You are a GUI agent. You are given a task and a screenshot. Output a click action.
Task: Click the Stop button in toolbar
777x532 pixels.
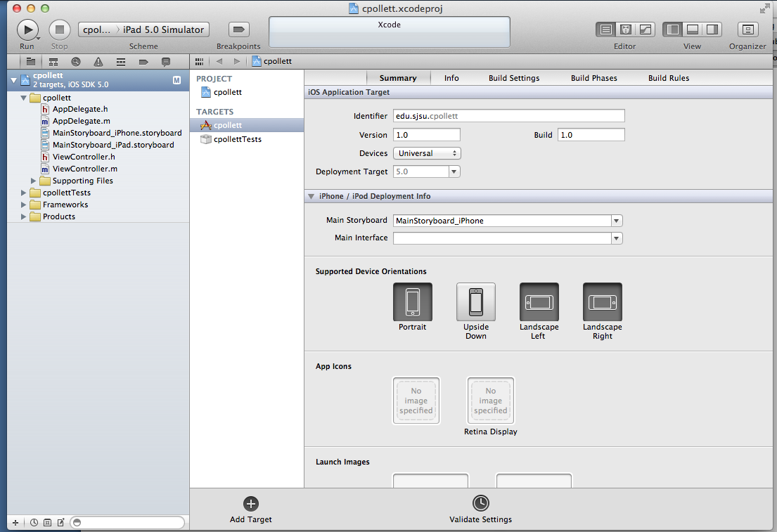60,30
